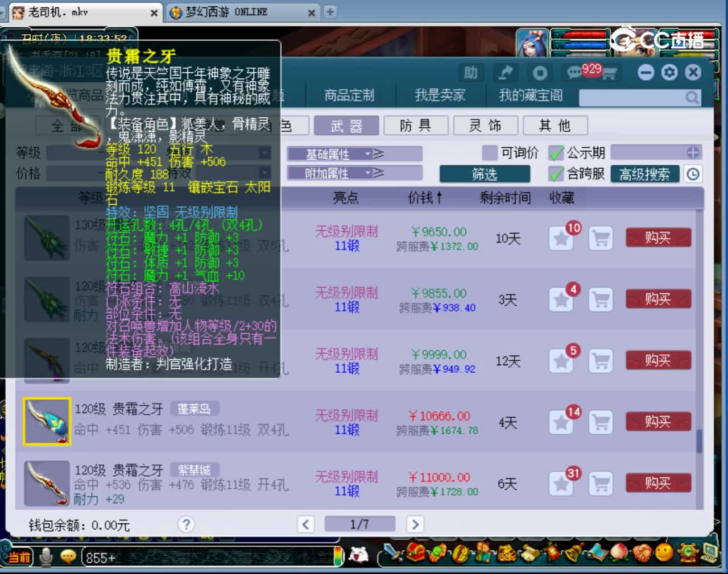This screenshot has width=728, height=574.
Task: Click the speech bubble icon in chat bar
Action: tap(68, 557)
